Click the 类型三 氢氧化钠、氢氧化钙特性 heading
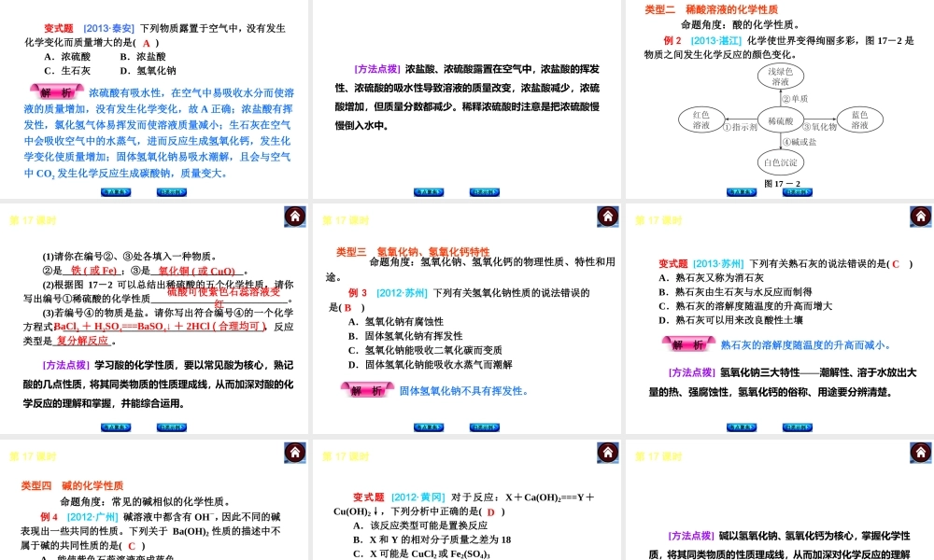The width and height of the screenshot is (934, 560). (x=413, y=252)
